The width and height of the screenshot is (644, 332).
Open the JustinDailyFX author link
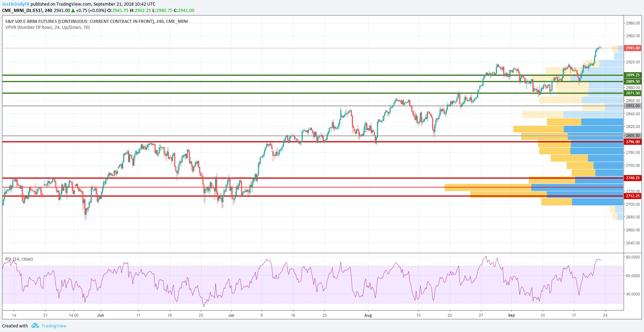point(16,4)
